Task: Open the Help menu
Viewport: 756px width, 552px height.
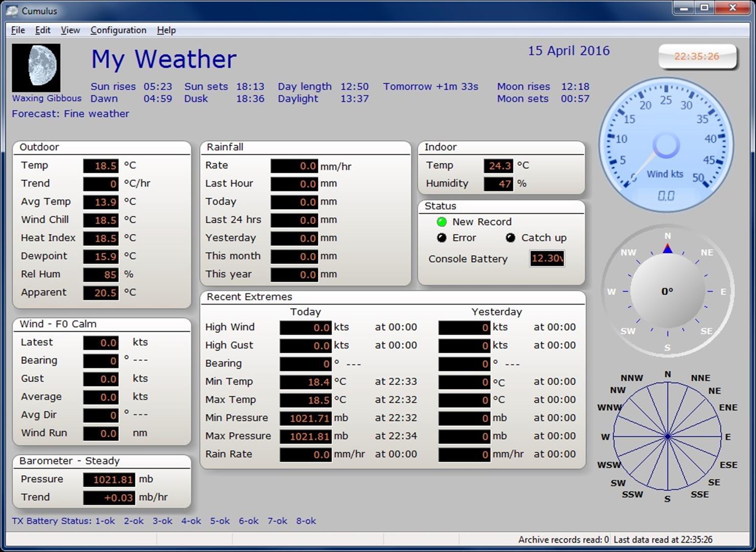Action: point(166,30)
